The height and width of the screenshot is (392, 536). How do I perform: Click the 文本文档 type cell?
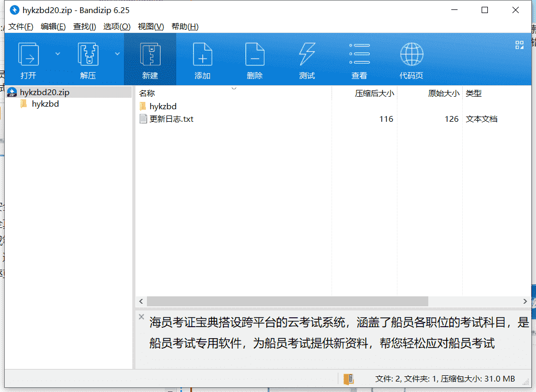(x=481, y=119)
